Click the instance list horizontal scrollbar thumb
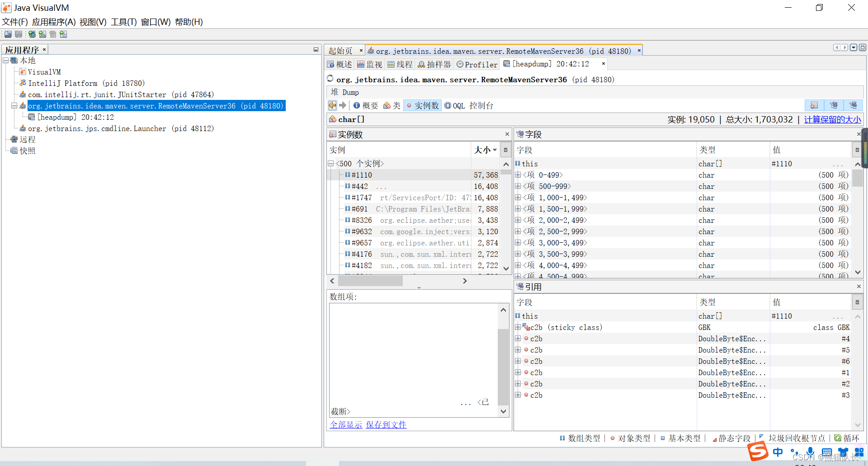This screenshot has width=868, height=466. (x=370, y=281)
